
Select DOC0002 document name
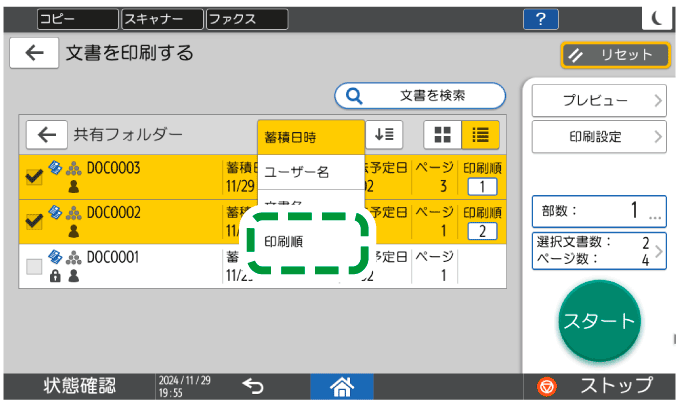pos(114,213)
